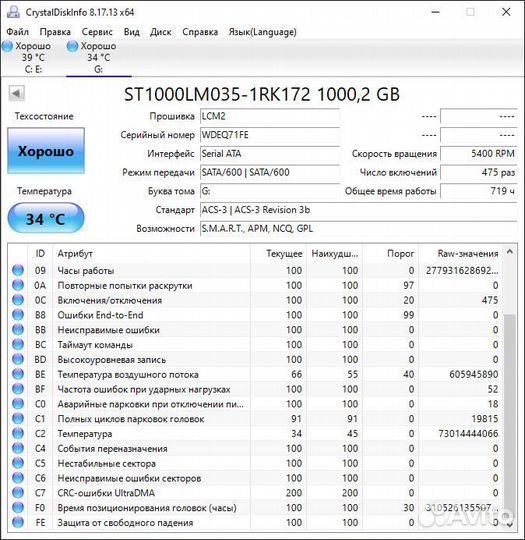Click the Нестабильные сектора attribute name
This screenshot has height=540, width=525.
106,463
